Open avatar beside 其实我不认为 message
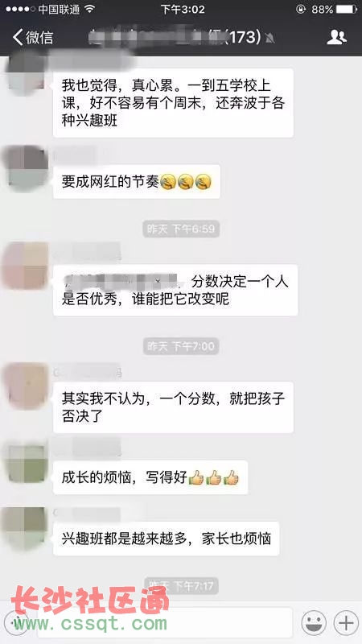This screenshot has height=644, width=362. [x=26, y=386]
